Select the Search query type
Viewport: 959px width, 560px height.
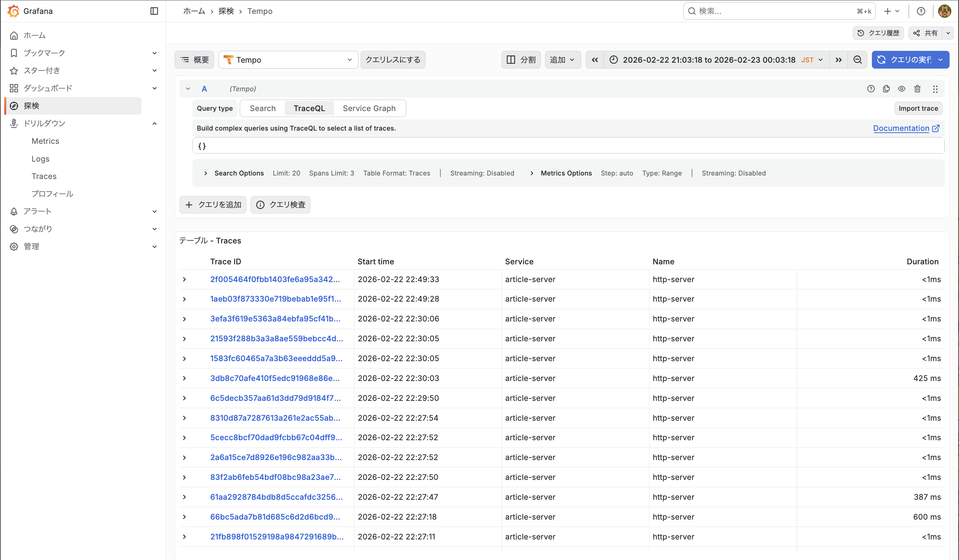[x=263, y=108]
